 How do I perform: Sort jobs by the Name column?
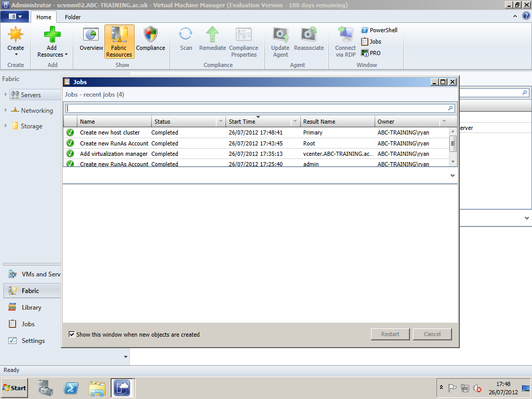click(114, 122)
